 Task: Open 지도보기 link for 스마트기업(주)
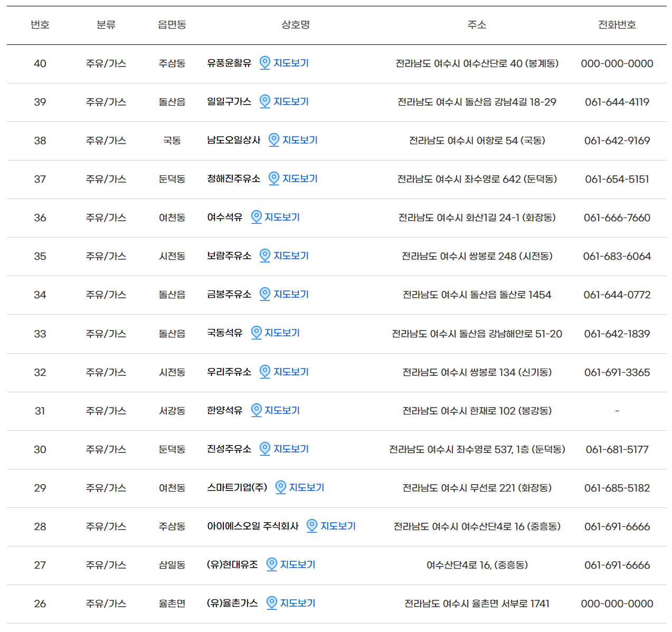point(307,487)
